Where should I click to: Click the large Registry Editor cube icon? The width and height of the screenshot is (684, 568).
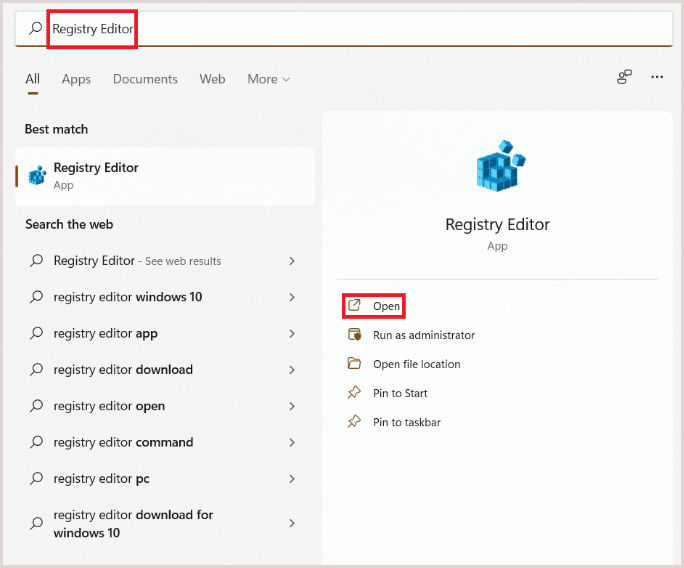tap(497, 167)
